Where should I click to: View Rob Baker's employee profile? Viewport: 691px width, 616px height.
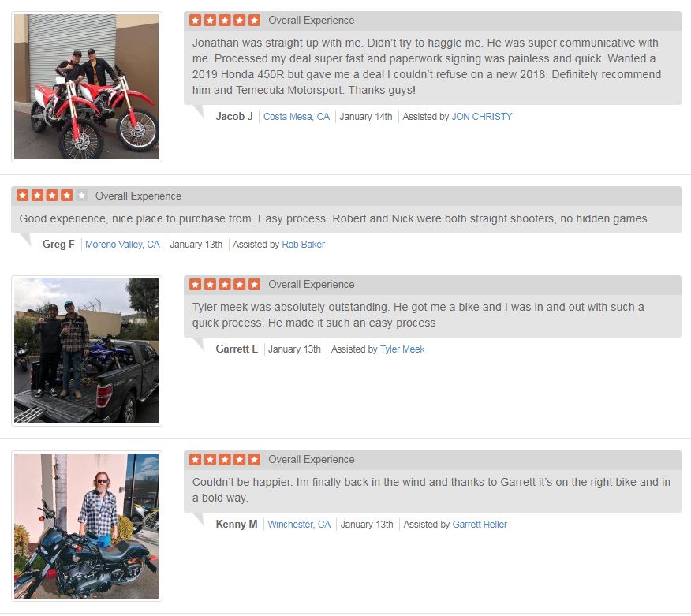(x=303, y=244)
